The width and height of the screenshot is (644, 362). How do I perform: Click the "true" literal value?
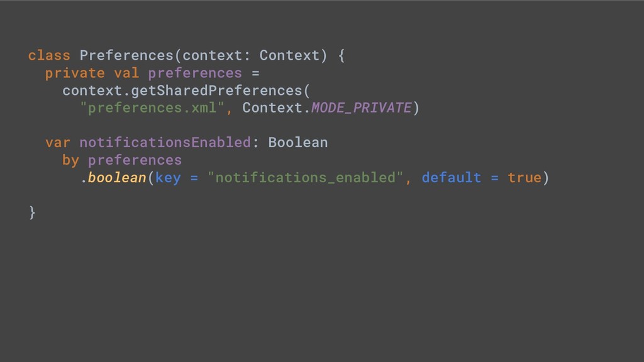click(x=525, y=178)
